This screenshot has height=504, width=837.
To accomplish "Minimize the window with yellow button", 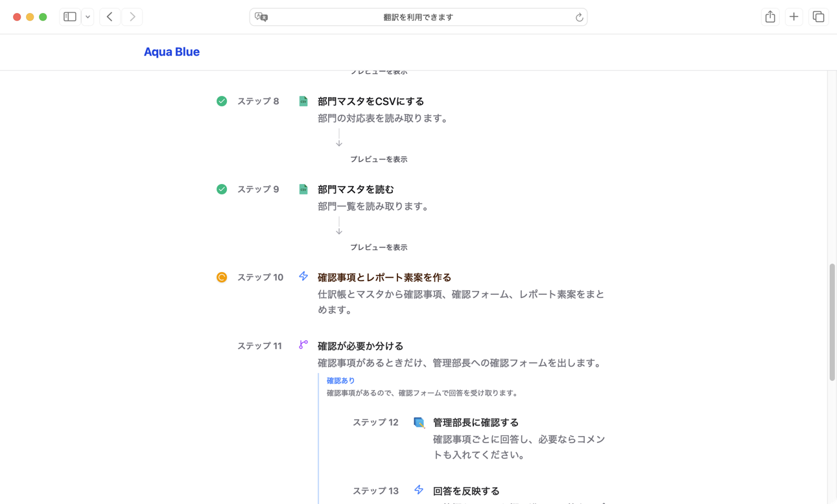I will coord(30,17).
